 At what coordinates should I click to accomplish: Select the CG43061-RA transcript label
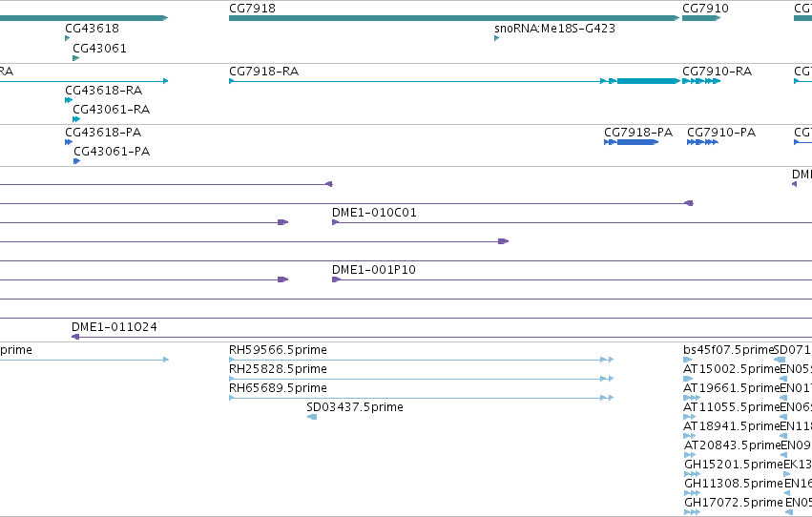[x=112, y=110]
